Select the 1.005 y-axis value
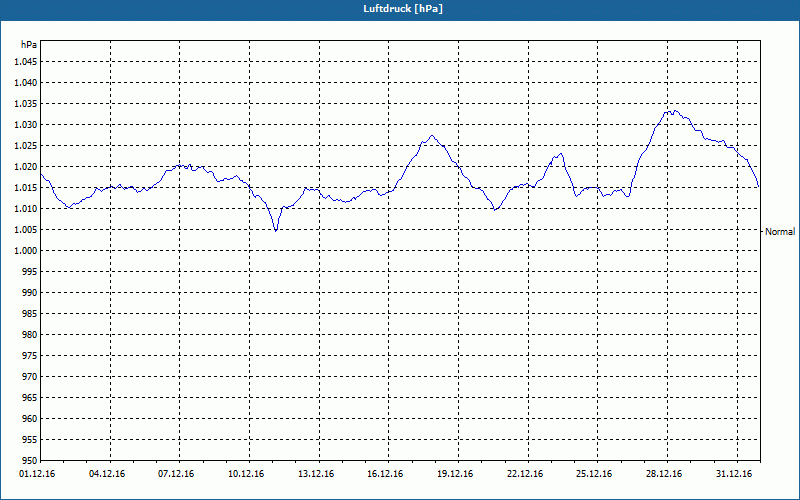Screen dimensions: 800x500 pos(26,230)
